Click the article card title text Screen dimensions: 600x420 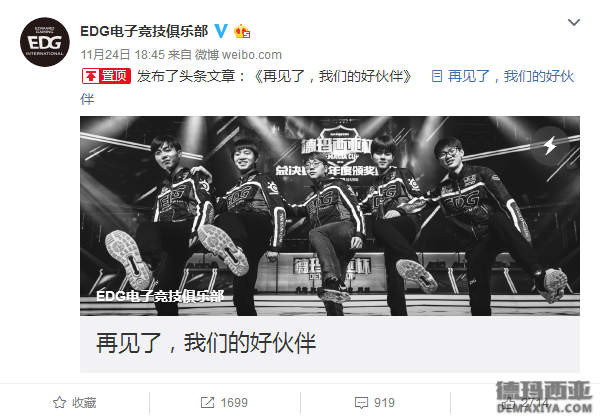tap(206, 342)
